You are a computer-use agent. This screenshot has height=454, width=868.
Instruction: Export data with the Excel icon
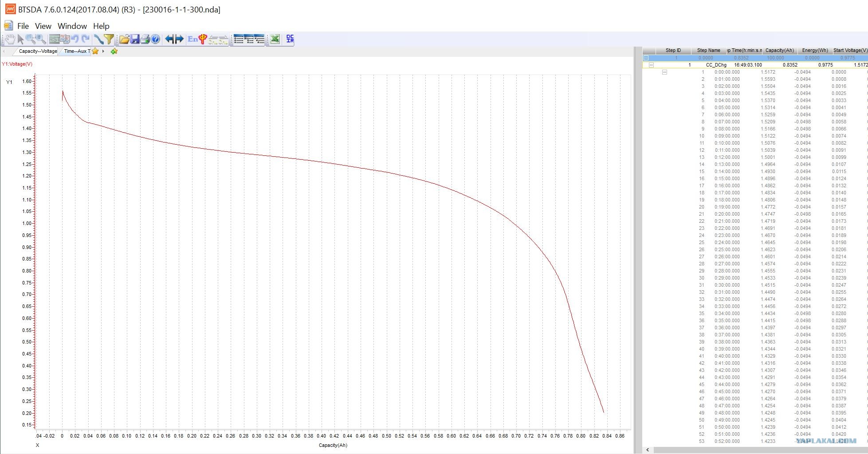(275, 39)
